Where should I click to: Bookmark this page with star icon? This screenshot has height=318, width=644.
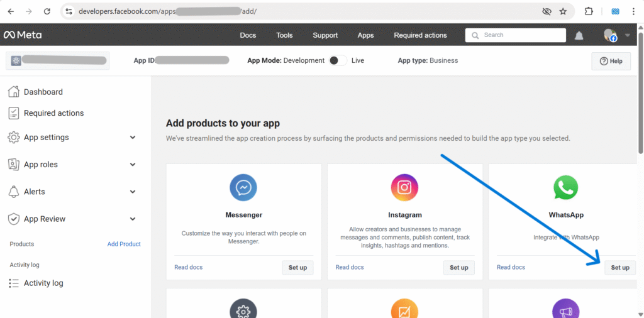point(563,11)
